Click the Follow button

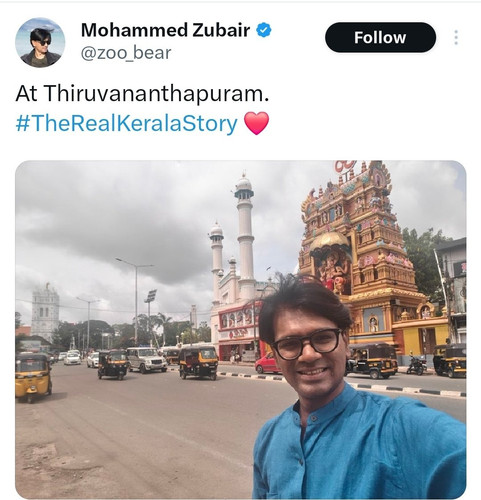coord(380,37)
